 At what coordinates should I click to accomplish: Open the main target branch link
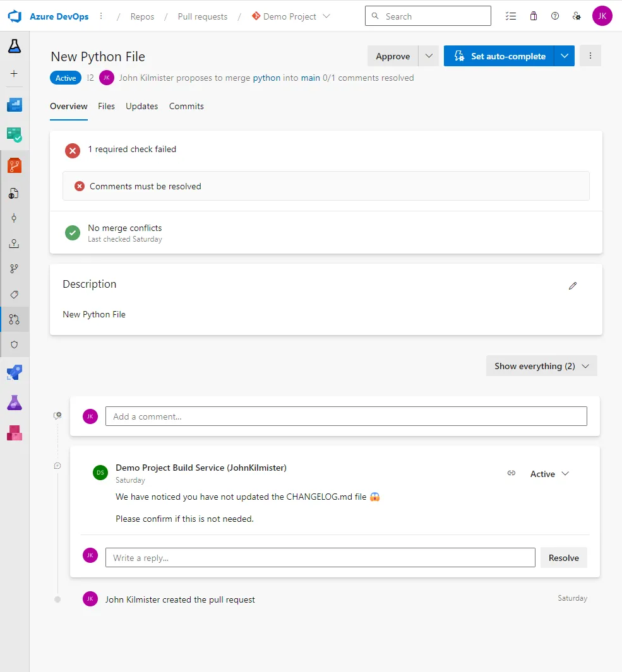[x=311, y=78]
